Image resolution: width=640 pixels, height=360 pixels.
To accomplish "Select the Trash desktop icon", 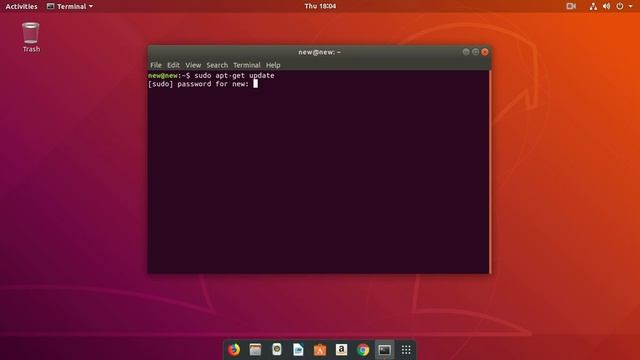I will (x=31, y=38).
